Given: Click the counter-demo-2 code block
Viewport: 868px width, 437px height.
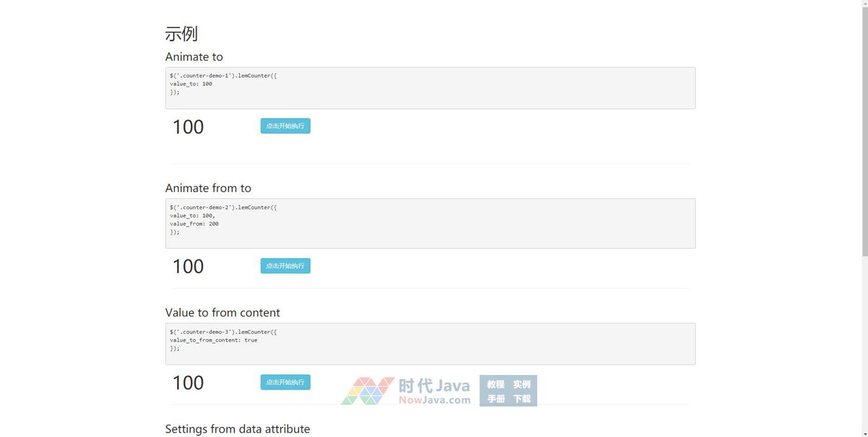Looking at the screenshot, I should tap(430, 223).
